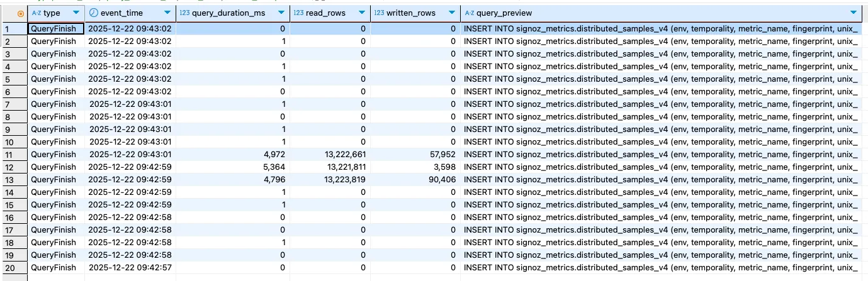This screenshot has width=868, height=281.
Task: Select row number 13 header
Action: click(14, 179)
